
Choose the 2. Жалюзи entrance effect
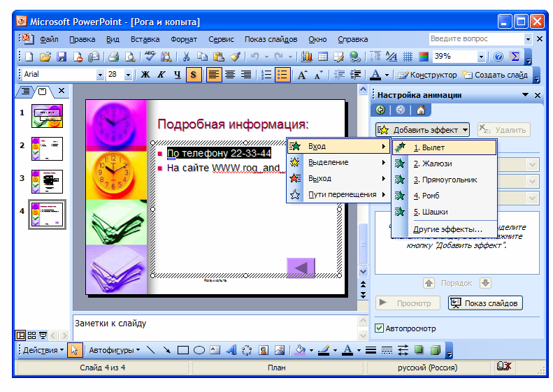coord(445,164)
